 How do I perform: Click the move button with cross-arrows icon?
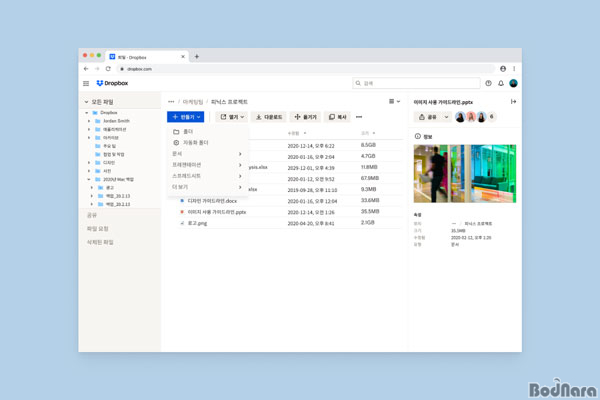click(305, 117)
